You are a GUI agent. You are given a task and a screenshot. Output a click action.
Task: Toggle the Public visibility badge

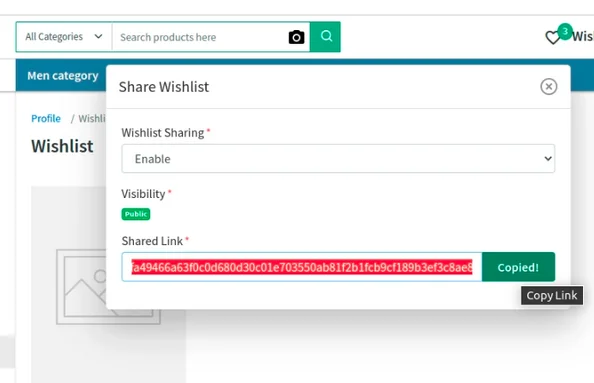[x=136, y=214]
